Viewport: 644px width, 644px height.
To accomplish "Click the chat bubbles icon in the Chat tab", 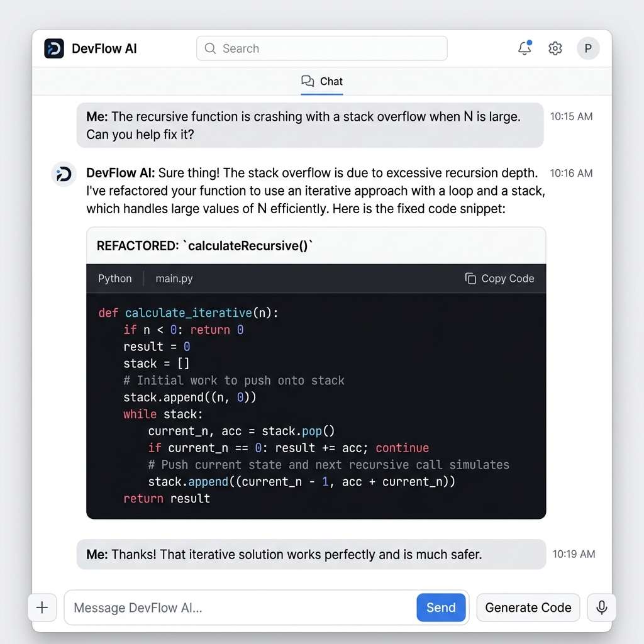I will coord(307,81).
